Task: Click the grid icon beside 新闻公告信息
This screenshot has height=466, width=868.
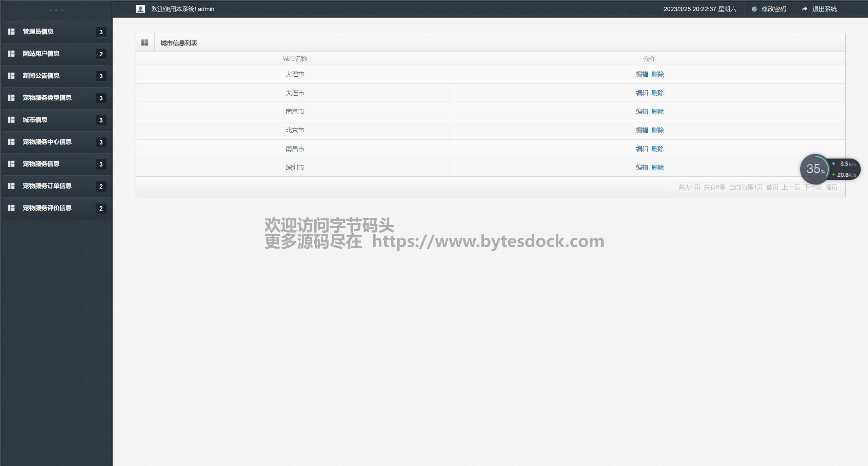Action: tap(11, 76)
